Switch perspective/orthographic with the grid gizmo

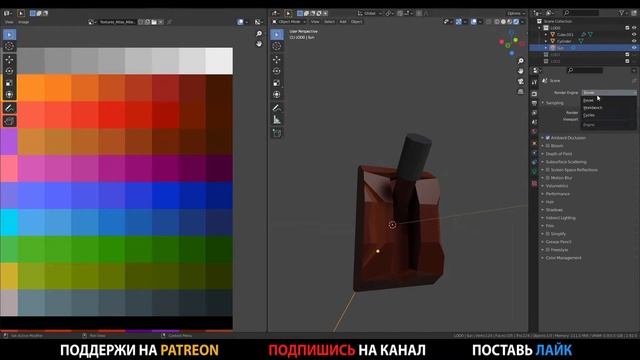(520, 91)
